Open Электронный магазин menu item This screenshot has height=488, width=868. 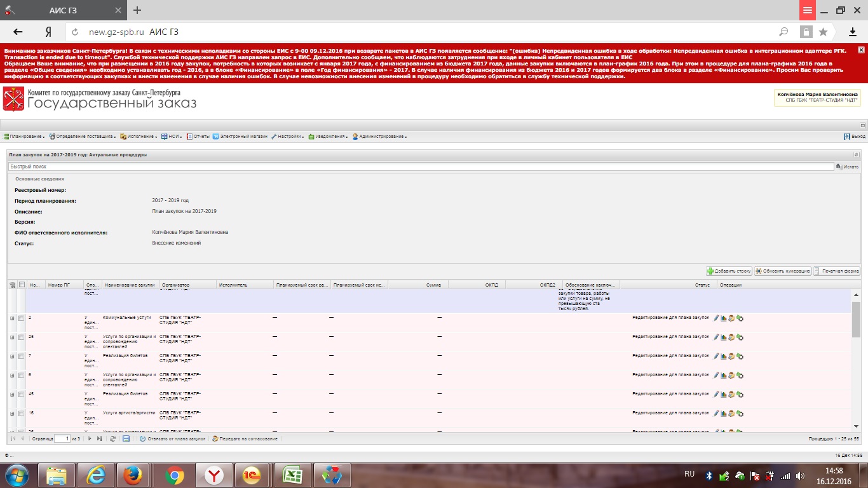(x=240, y=137)
